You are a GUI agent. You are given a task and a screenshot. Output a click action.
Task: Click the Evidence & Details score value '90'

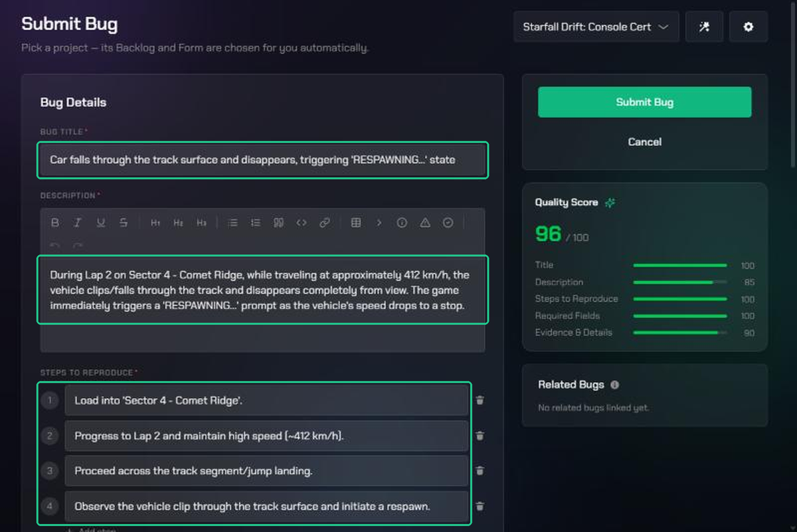click(749, 333)
